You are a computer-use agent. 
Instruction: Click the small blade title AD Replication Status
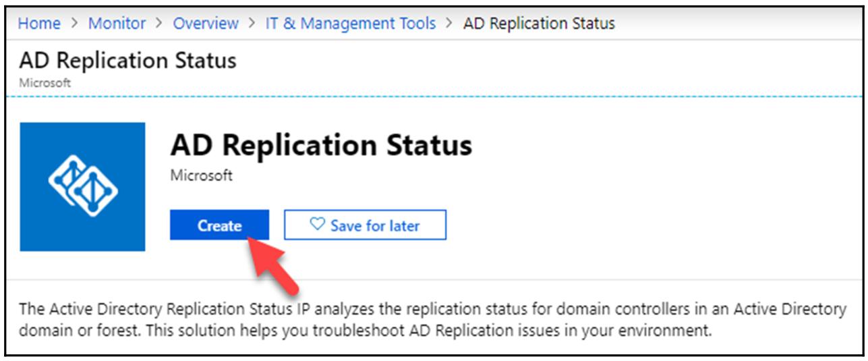[x=127, y=61]
